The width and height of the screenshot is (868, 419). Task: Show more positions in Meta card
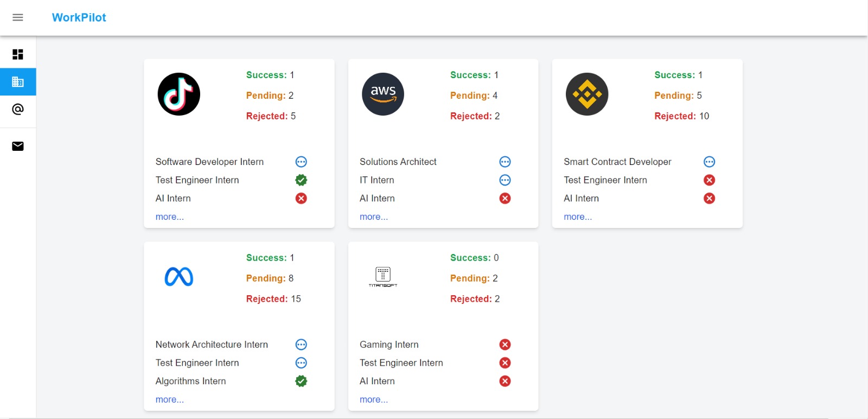pos(170,399)
